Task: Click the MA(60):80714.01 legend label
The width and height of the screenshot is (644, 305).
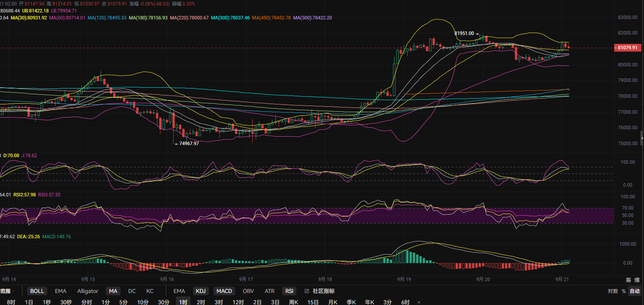Action: click(67, 18)
